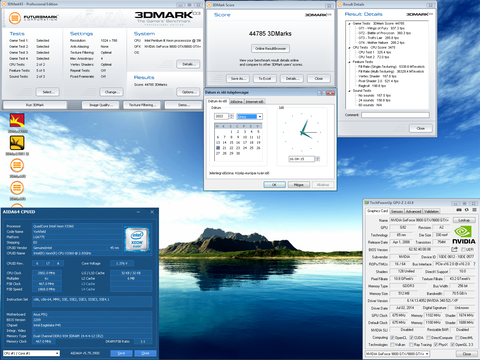The image size is (480, 360).
Task: Open the fourth orange Futuremark desktop icon
Action: (x=17, y=188)
